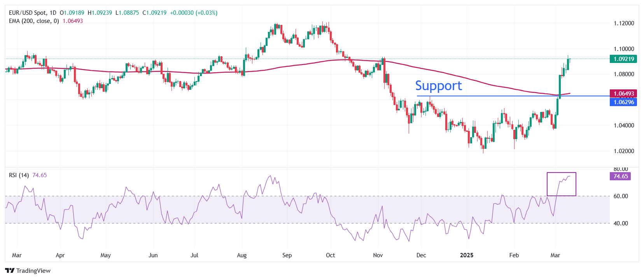Click the Feb label on the time axis
Image resolution: width=644 pixels, height=279 pixels.
(514, 255)
